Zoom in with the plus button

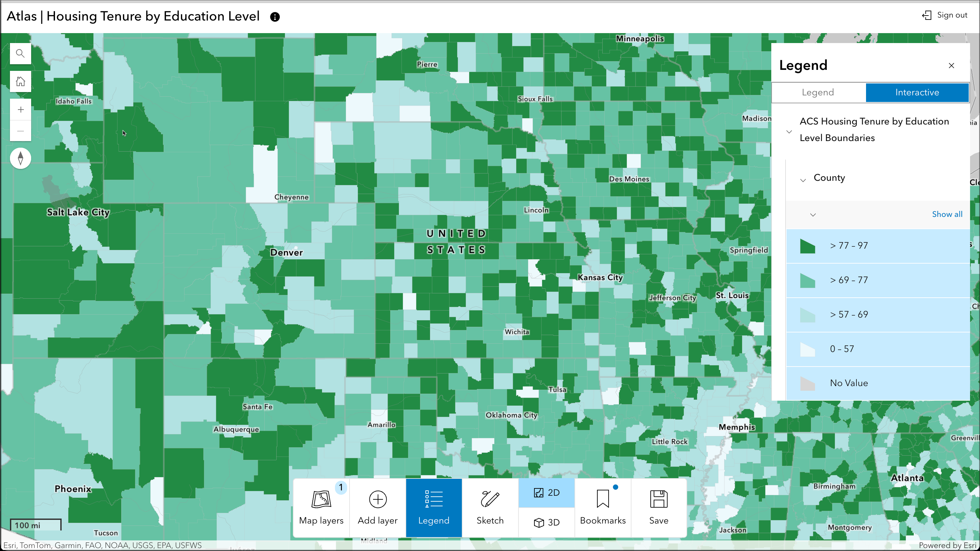(x=21, y=110)
